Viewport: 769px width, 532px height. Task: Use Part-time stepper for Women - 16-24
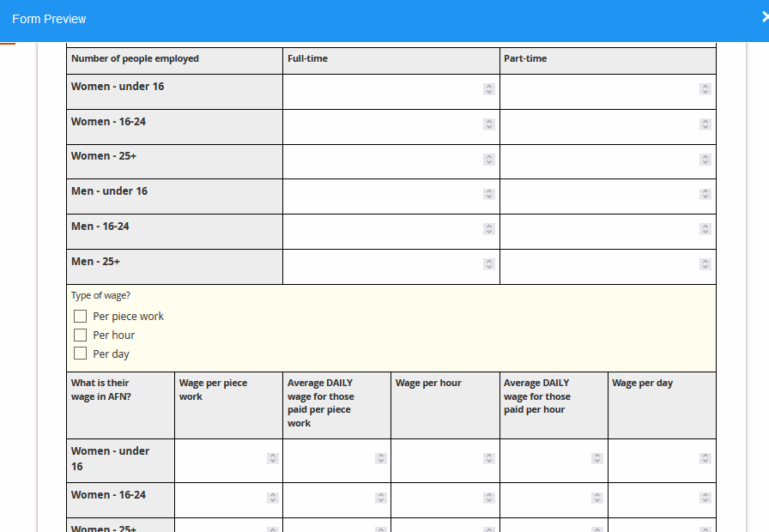pos(705,124)
